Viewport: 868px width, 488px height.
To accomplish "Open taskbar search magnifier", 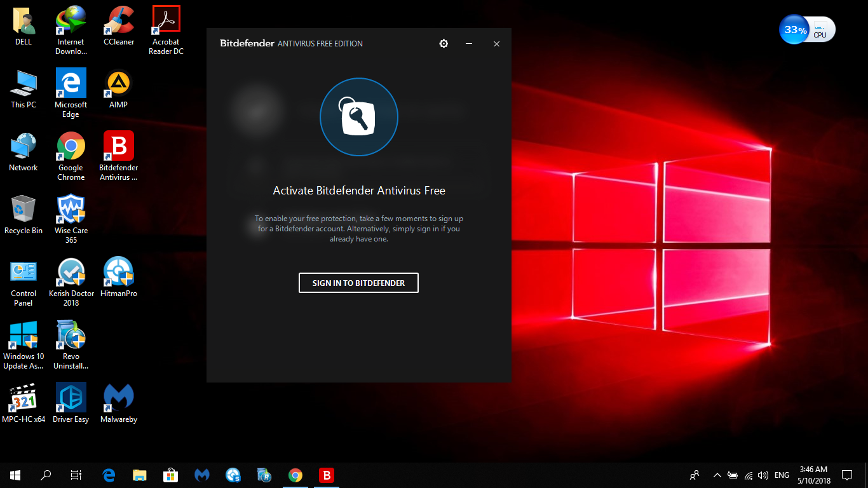I will point(46,475).
